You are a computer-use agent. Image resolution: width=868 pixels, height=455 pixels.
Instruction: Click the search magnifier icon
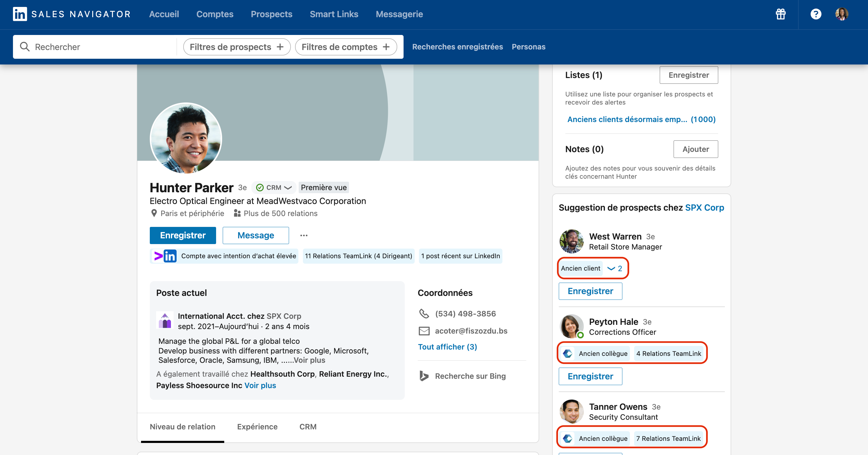25,47
